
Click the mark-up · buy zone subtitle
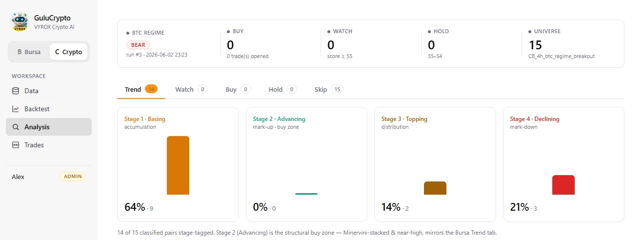point(276,127)
